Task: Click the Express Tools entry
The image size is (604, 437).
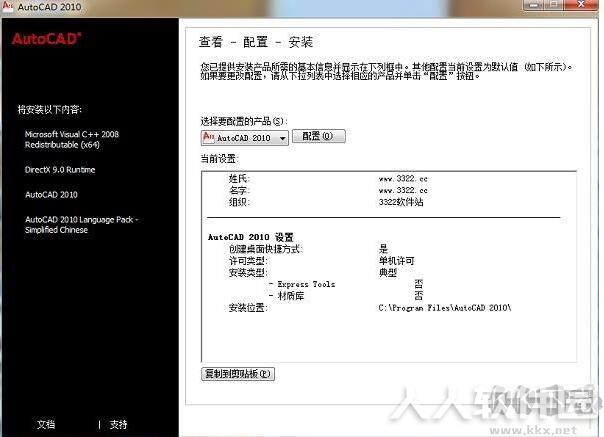Action: click(306, 284)
